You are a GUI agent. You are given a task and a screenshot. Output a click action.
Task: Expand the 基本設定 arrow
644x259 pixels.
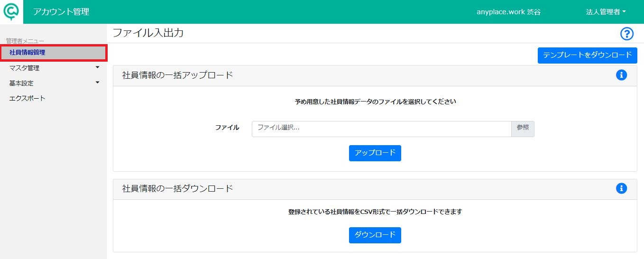point(98,83)
